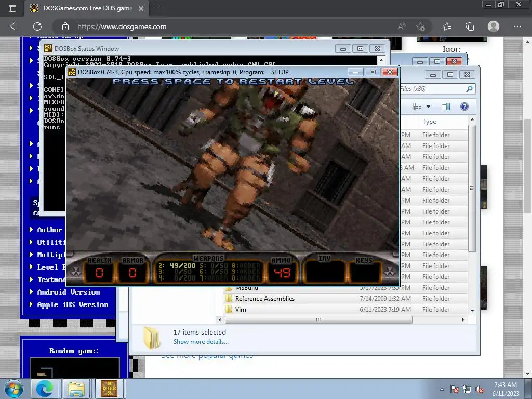Click the Random game thumbnail

75,368
